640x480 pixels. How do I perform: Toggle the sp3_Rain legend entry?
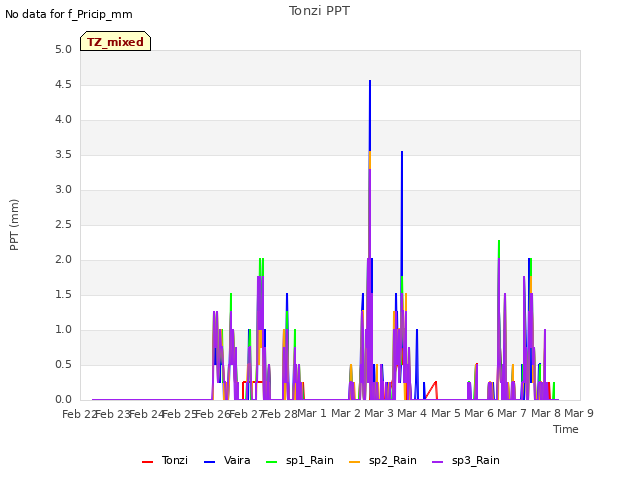click(466, 460)
